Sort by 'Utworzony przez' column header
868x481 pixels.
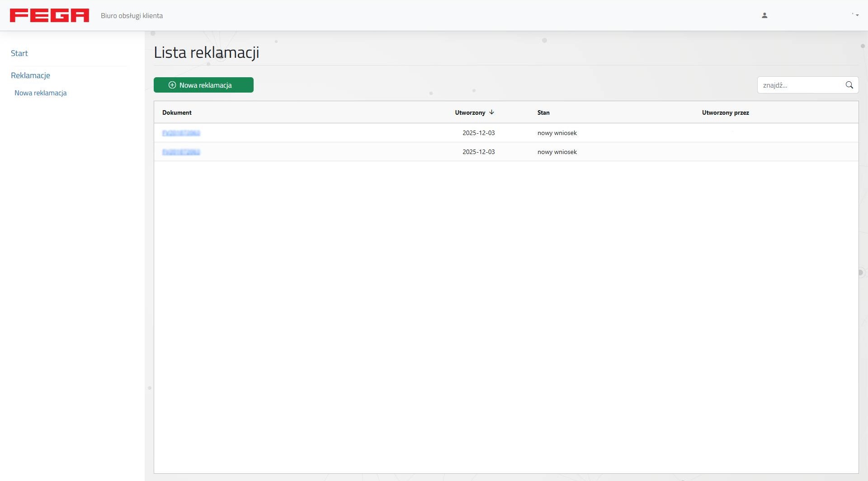click(x=725, y=112)
